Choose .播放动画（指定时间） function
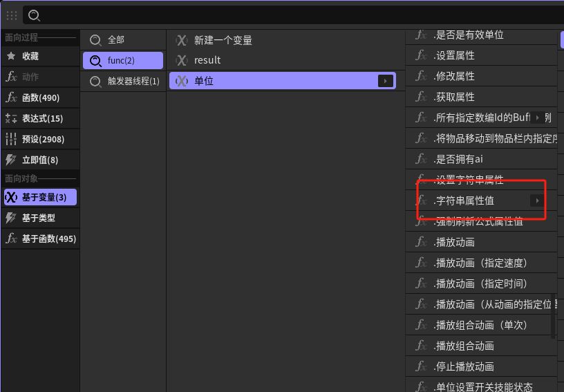564x392 pixels. coord(481,283)
